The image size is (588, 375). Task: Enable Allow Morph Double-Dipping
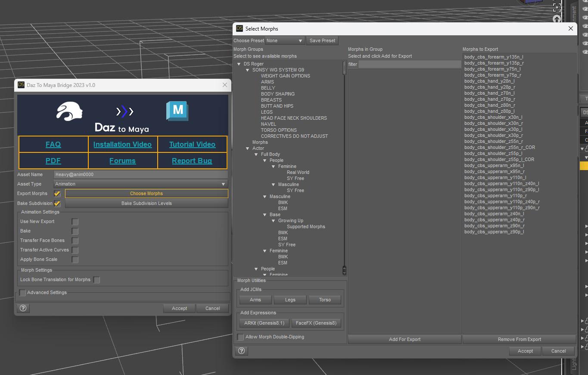point(240,337)
